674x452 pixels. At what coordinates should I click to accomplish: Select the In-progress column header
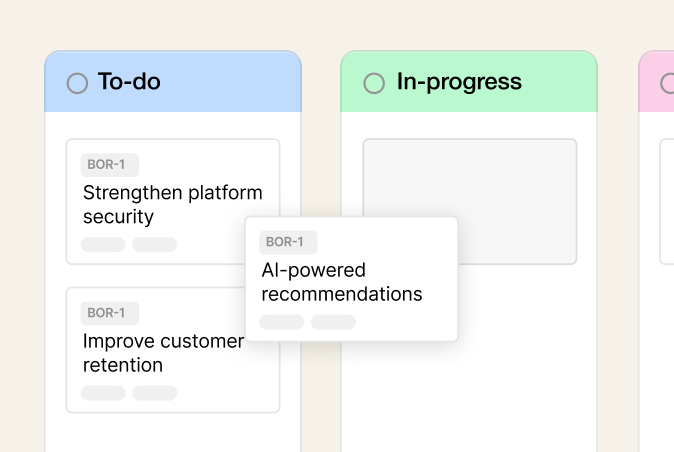(469, 82)
